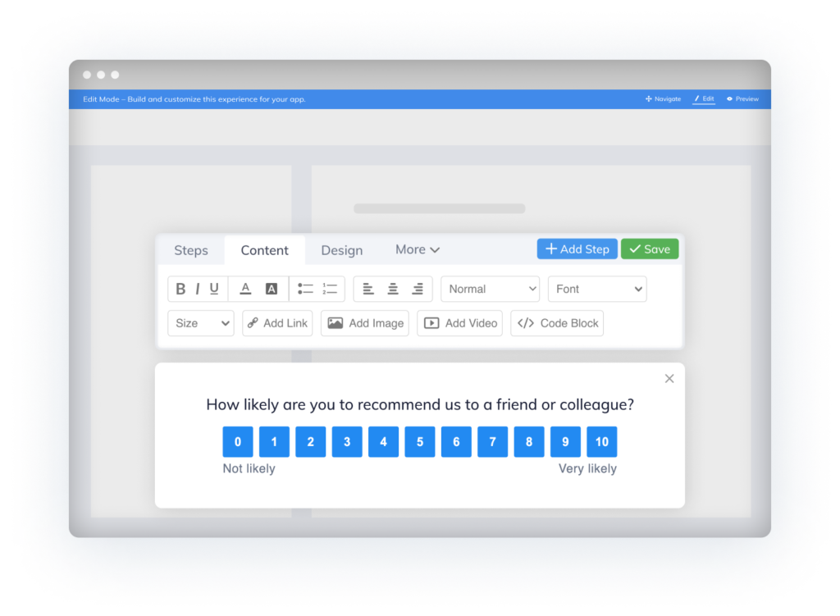Insert a bulleted list

pos(304,289)
